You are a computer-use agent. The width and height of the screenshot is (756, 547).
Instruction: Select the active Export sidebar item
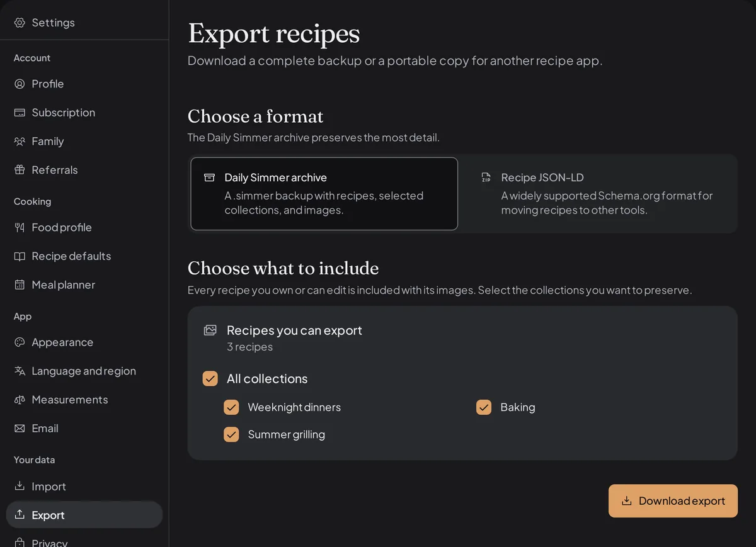pyautogui.click(x=84, y=515)
